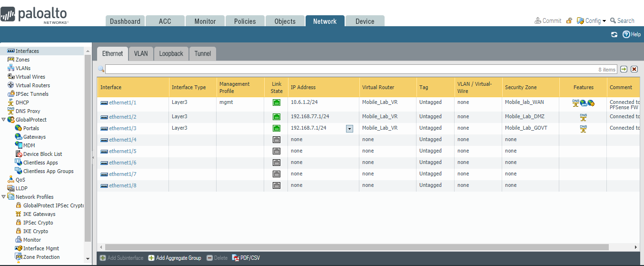The height and width of the screenshot is (266, 644).
Task: Sort by the Interface column header
Action: (x=133, y=87)
